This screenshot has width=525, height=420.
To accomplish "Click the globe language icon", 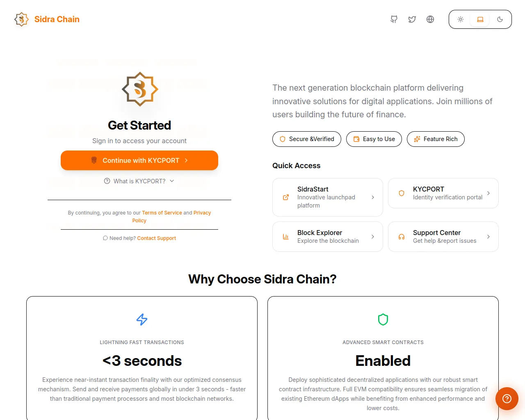I will 430,19.
